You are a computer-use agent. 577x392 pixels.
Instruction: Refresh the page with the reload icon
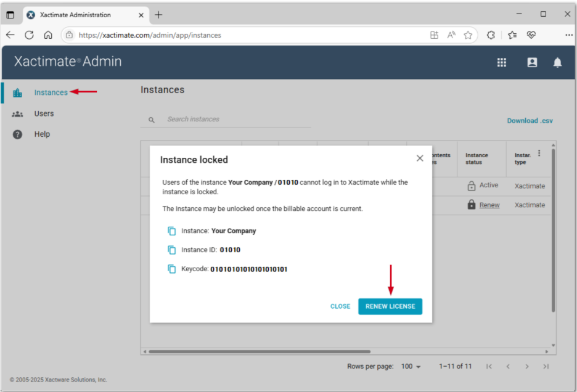point(29,35)
